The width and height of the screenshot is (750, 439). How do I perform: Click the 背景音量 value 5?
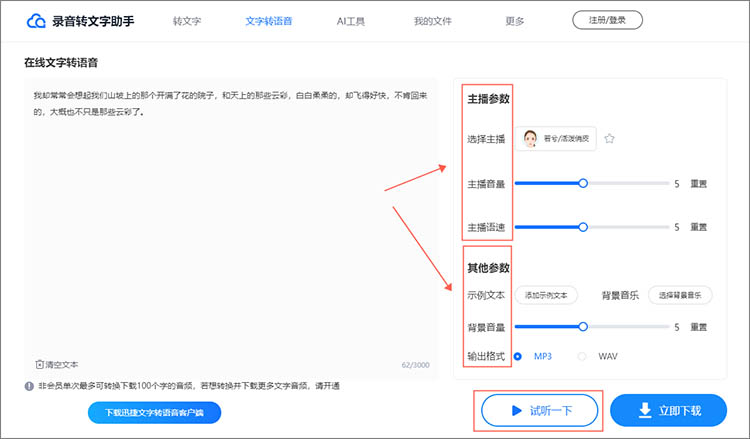click(x=677, y=327)
